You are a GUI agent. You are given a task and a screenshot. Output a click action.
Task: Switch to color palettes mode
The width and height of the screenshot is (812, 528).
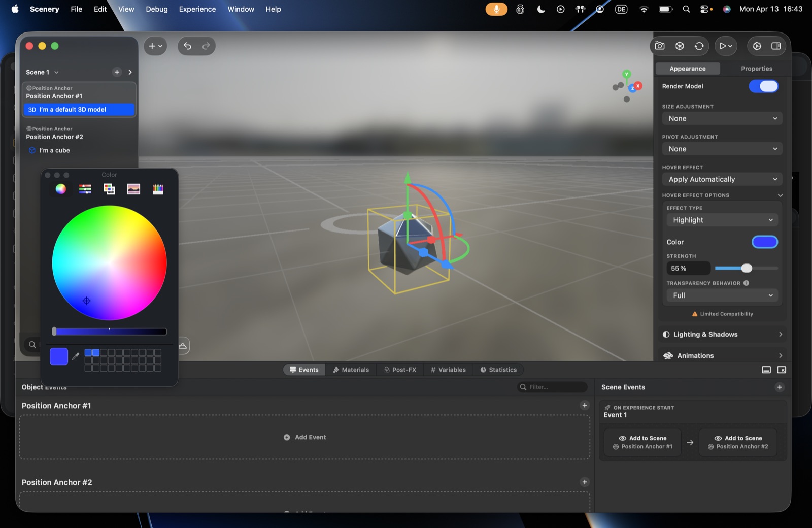109,189
